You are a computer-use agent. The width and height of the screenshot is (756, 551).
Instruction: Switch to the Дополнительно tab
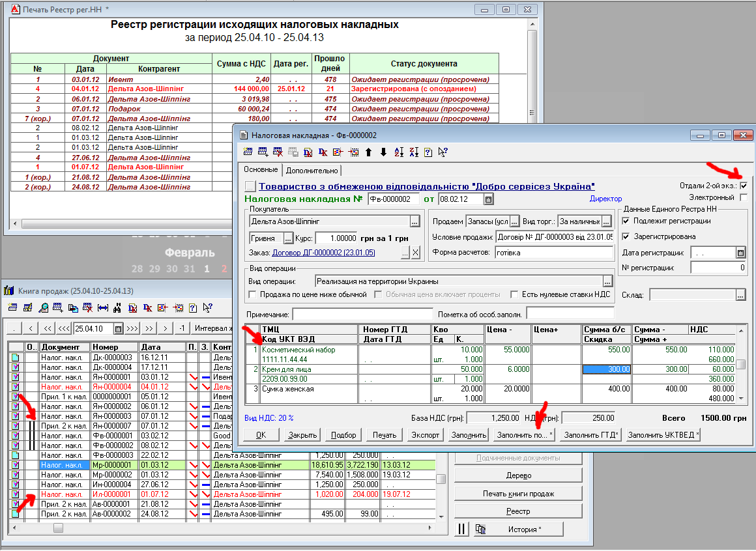[x=312, y=171]
